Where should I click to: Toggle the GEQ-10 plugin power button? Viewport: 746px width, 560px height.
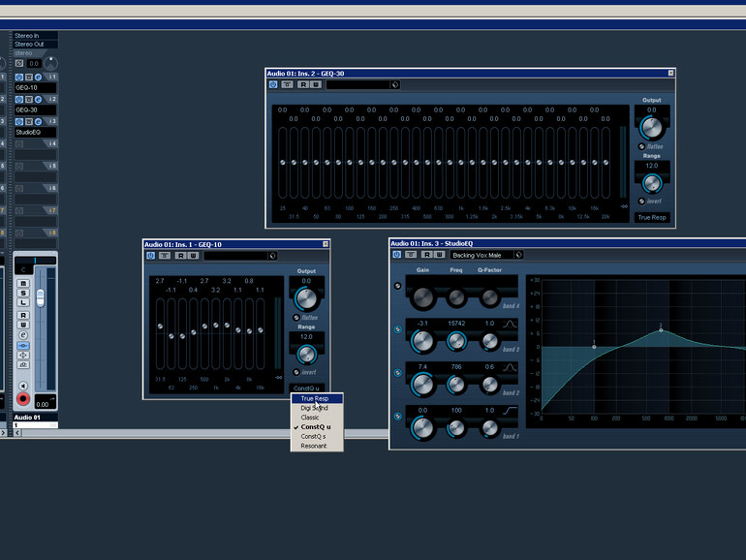tap(150, 256)
